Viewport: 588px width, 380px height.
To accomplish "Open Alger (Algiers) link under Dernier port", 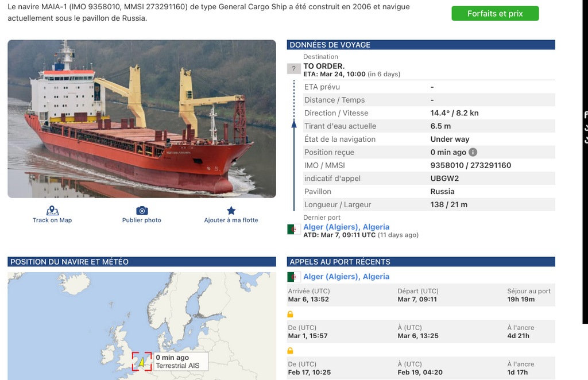I will [x=346, y=227].
